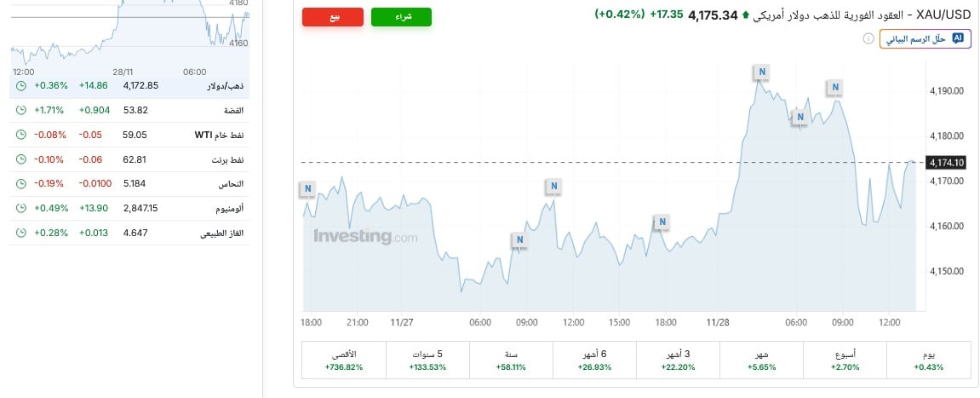Screen dimensions: 980x398
Task: Select the الأقصى maximum range tab
Action: pos(344,361)
